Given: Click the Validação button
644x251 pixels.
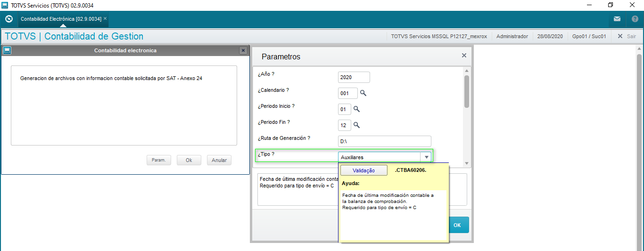Looking at the screenshot, I should (x=364, y=170).
